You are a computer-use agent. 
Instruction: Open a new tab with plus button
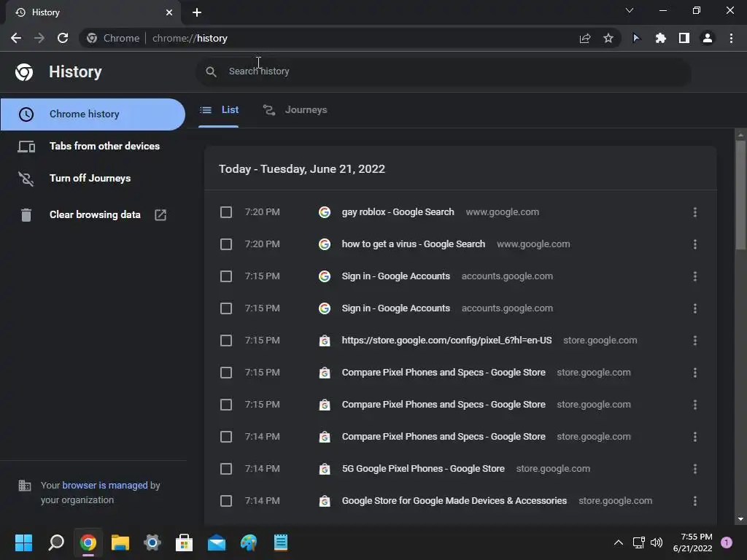tap(197, 12)
